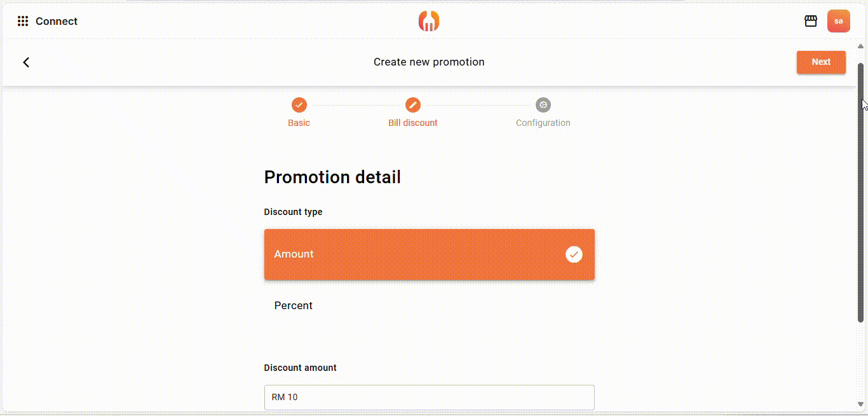Screen dimensions: 868x416
Task: Click the scrollbar down arrow
Action: [861, 404]
